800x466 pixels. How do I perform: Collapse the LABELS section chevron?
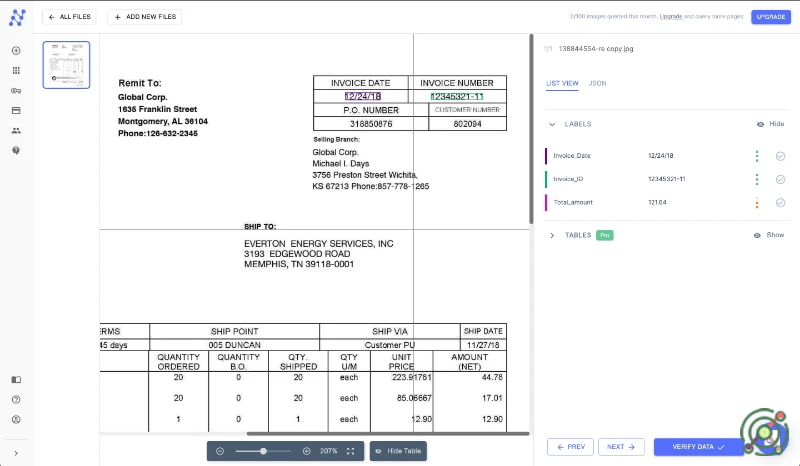[x=551, y=124]
